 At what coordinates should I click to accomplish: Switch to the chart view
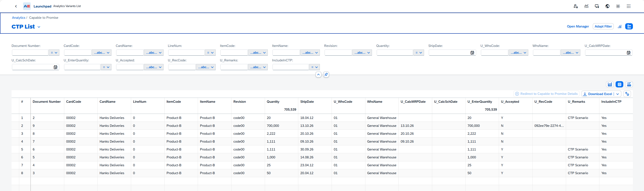point(610,84)
